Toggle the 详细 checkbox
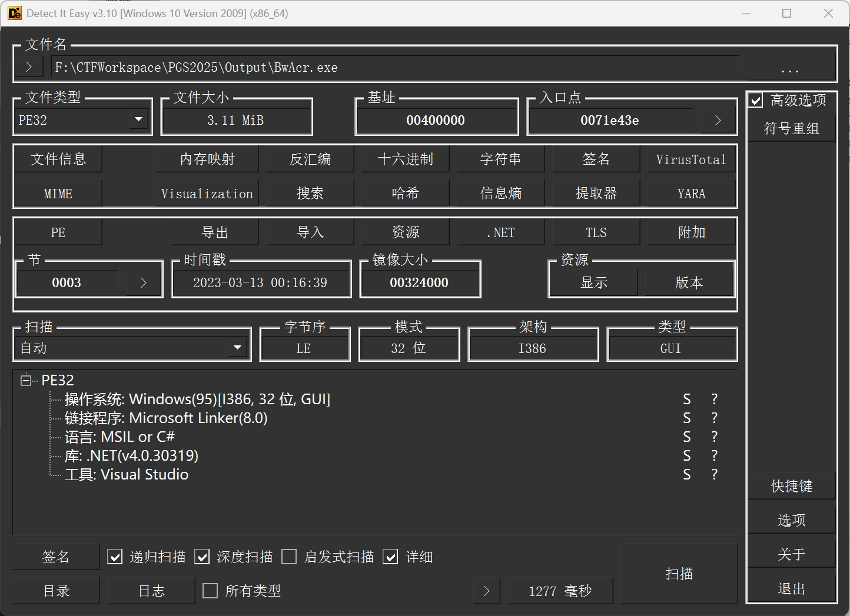The height and width of the screenshot is (616, 850). point(390,557)
